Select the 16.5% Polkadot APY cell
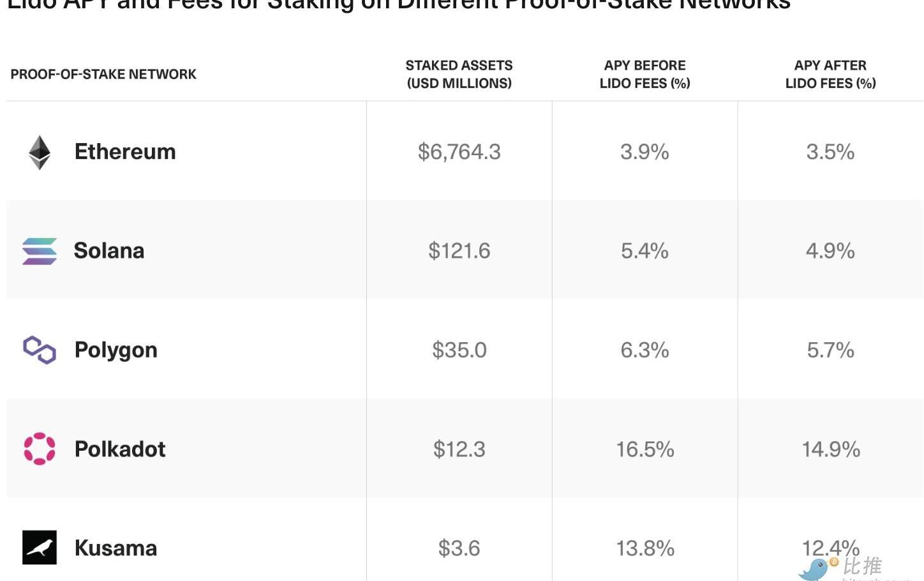The width and height of the screenshot is (924, 581). (x=645, y=449)
